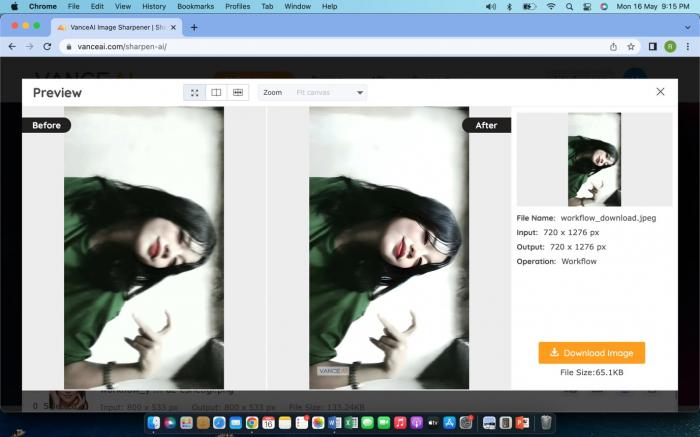Screen dimensions: 700x437
Task: Click the After image preview
Action: click(389, 248)
